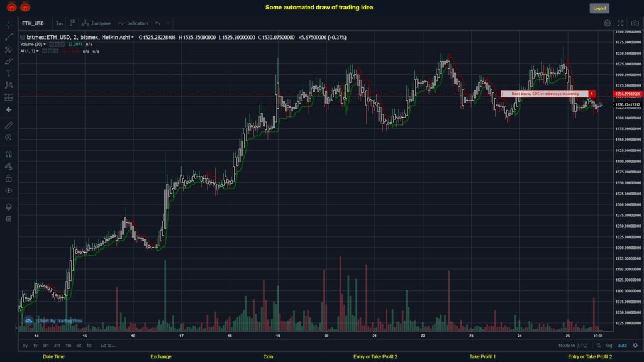Select the 3m time range
The height and width of the screenshot is (362, 644).
point(57,346)
